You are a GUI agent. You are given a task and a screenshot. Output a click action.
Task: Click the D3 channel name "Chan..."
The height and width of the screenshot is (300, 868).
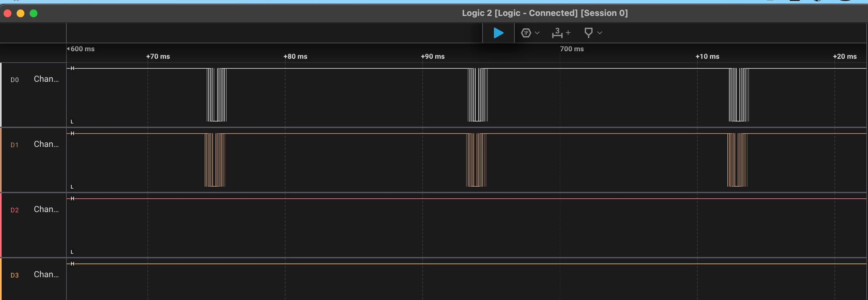click(x=46, y=274)
